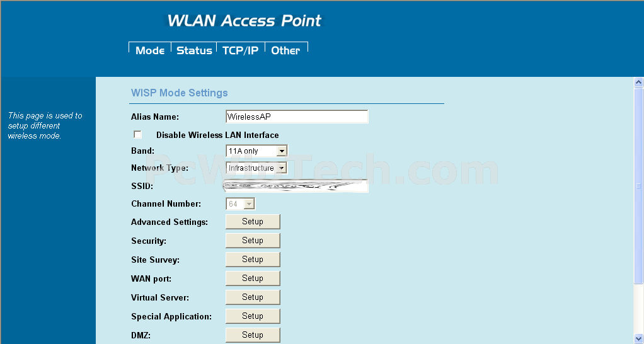This screenshot has height=344, width=644.
Task: Click Setup button for Advanced Settings
Action: (x=253, y=222)
